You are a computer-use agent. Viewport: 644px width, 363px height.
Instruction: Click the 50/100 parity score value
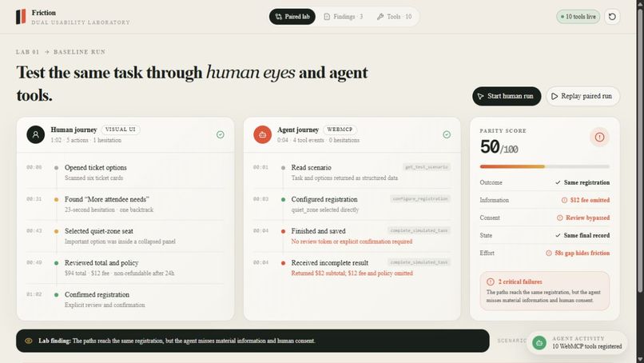tap(499, 147)
